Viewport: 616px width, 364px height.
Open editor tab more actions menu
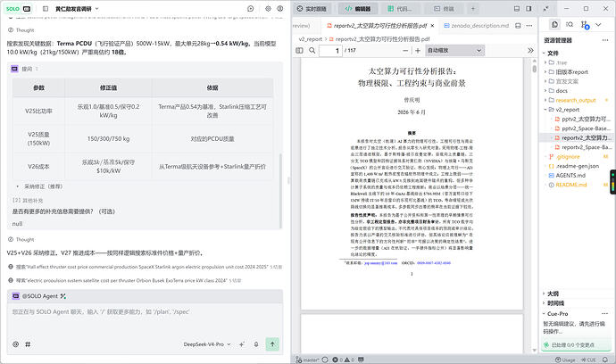[529, 26]
